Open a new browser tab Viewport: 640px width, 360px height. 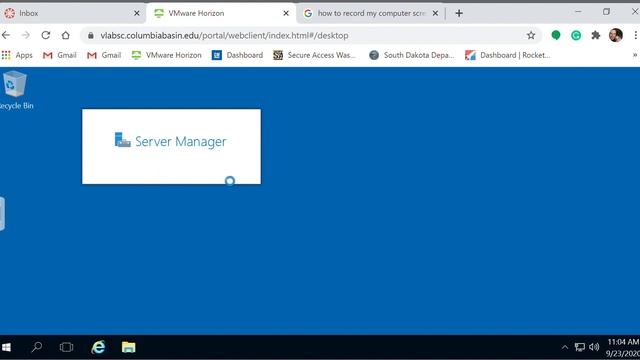point(459,13)
